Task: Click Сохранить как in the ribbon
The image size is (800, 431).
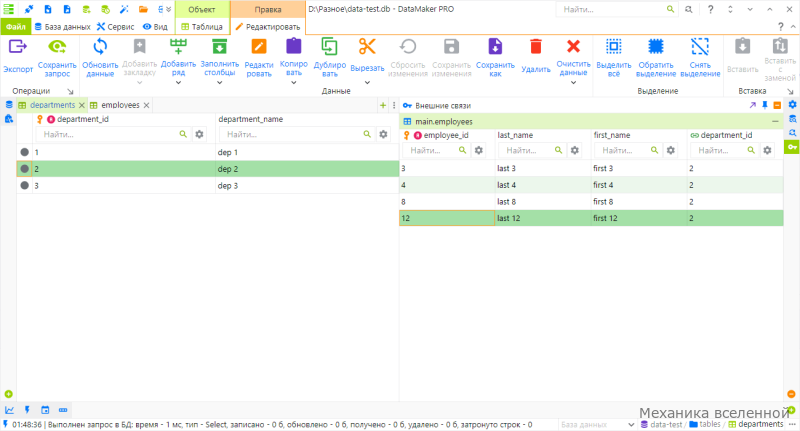Action: point(495,56)
